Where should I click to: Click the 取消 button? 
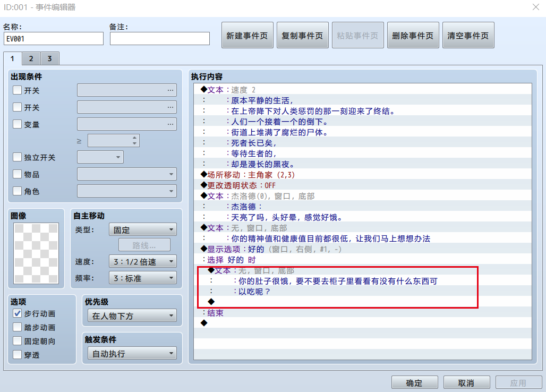pyautogui.click(x=467, y=382)
